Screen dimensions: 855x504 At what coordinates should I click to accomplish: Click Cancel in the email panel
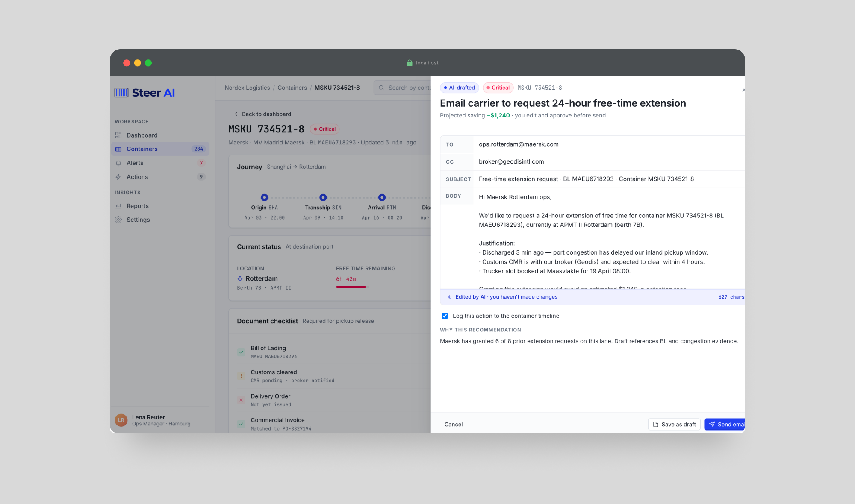coord(453,424)
